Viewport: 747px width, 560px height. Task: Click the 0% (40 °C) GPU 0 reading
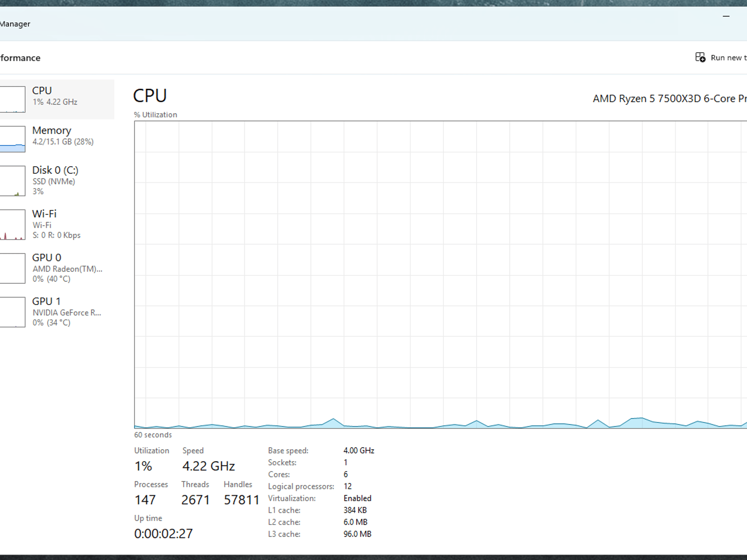51,279
